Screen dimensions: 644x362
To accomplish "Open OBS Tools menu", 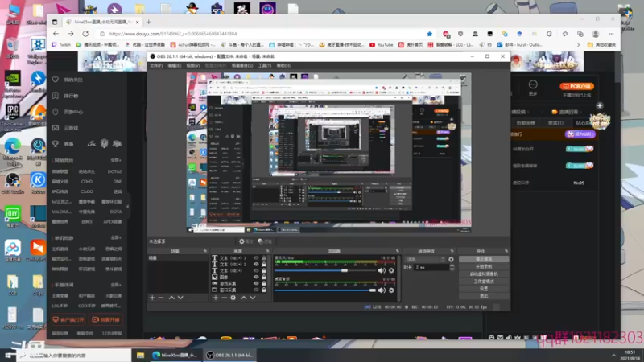I will pos(265,66).
